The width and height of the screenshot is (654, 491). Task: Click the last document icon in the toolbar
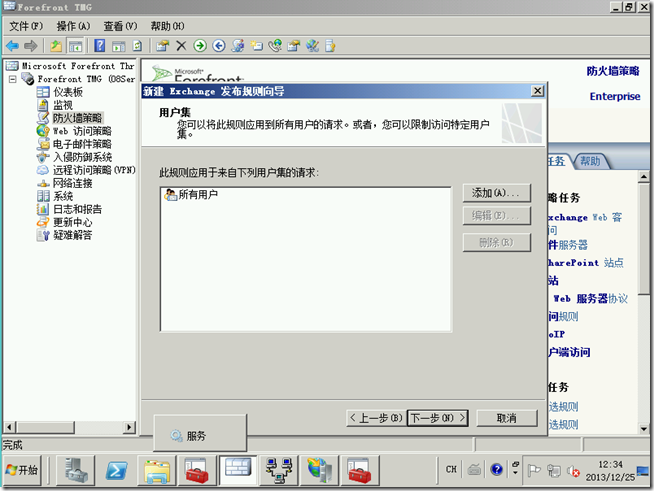pos(330,45)
